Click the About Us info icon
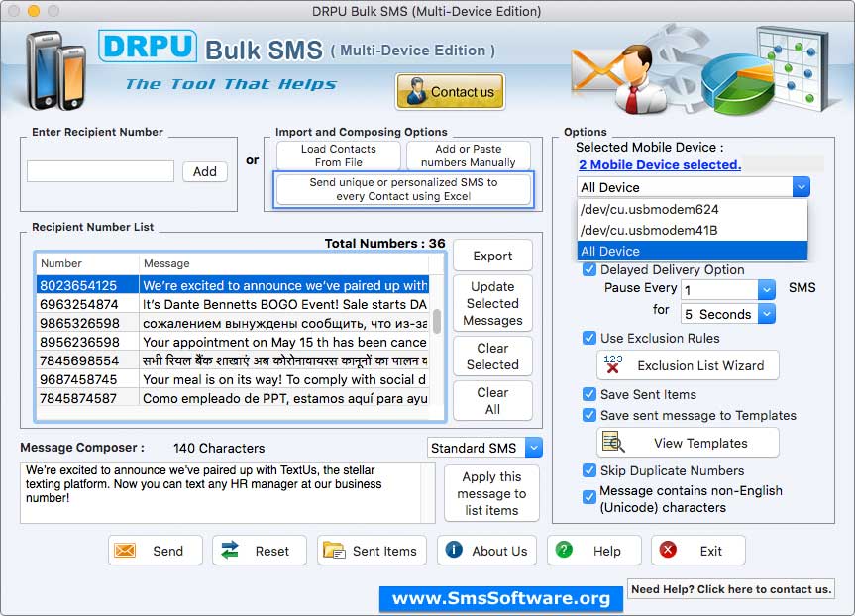The width and height of the screenshot is (855, 616). click(x=454, y=550)
